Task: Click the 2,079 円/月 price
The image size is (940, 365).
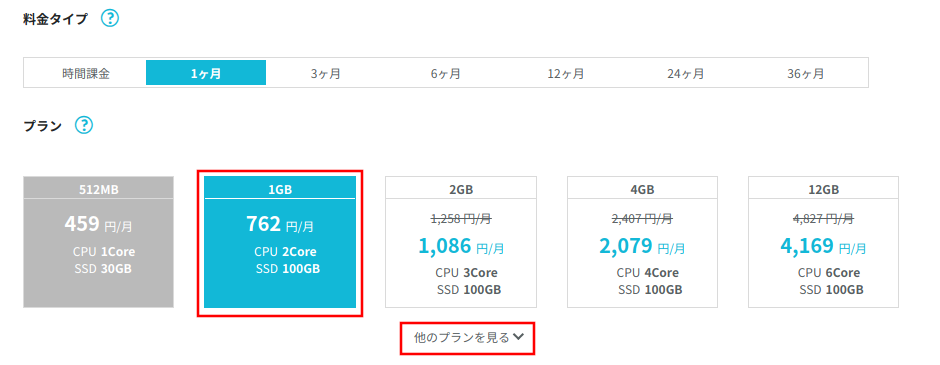Action: coord(642,246)
